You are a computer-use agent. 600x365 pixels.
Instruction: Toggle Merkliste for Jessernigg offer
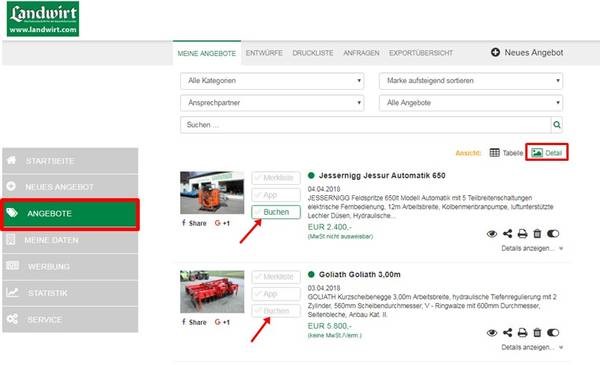[276, 178]
